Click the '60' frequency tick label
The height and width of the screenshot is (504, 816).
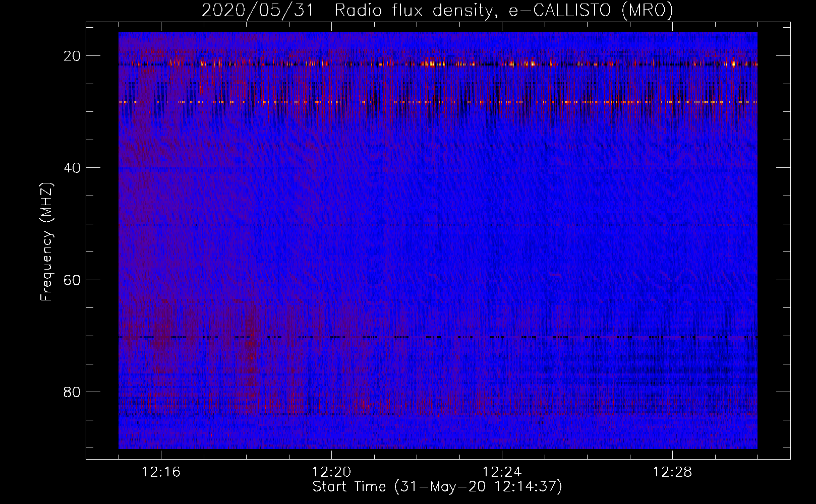[x=73, y=280]
